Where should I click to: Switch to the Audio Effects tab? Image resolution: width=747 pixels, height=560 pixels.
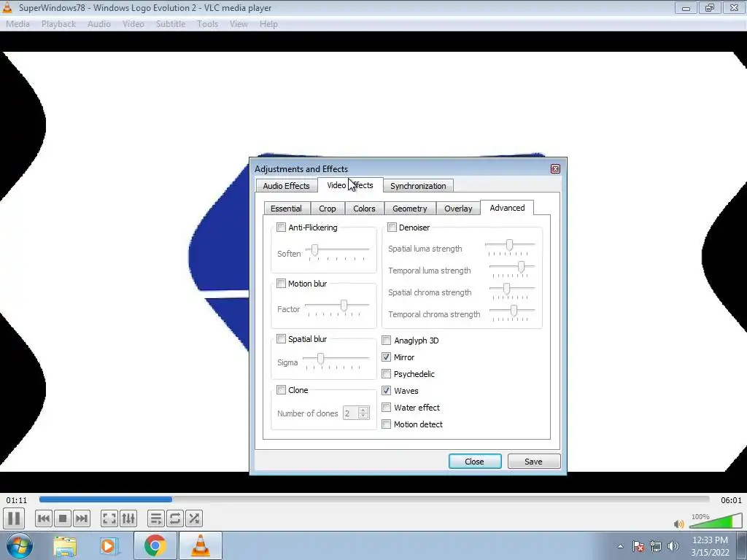(286, 186)
